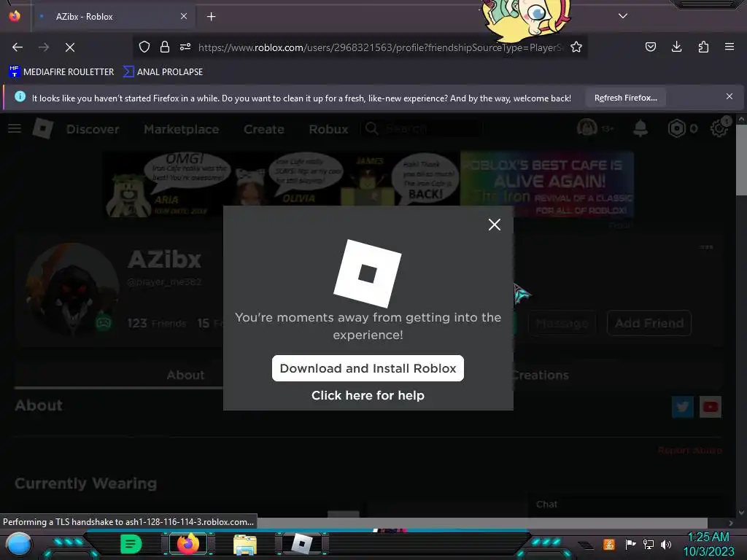This screenshot has width=747, height=560.
Task: Click the Add Friend button
Action: (x=649, y=323)
